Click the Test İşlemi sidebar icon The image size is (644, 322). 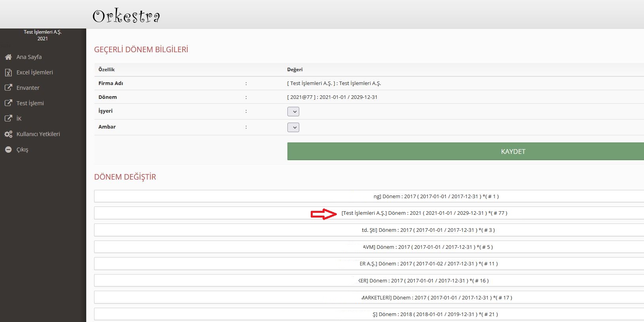(8, 103)
